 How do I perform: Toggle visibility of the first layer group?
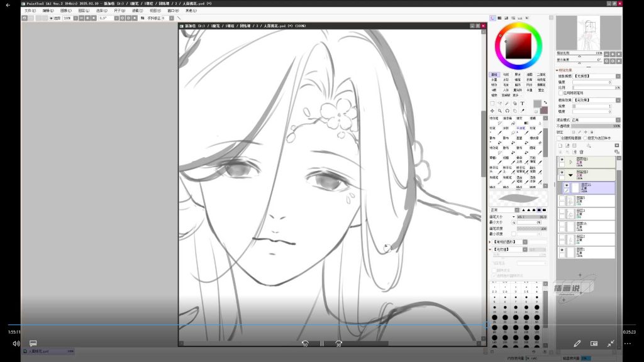pyautogui.click(x=562, y=160)
